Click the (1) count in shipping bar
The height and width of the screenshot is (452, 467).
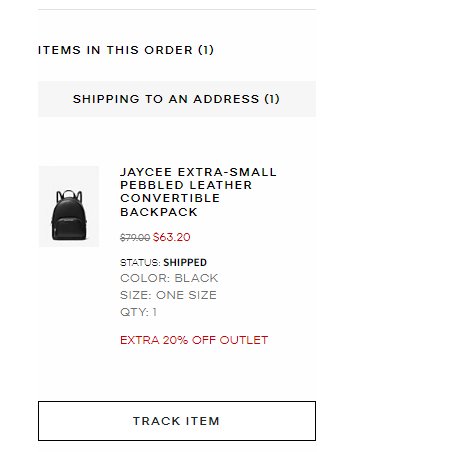pyautogui.click(x=272, y=99)
